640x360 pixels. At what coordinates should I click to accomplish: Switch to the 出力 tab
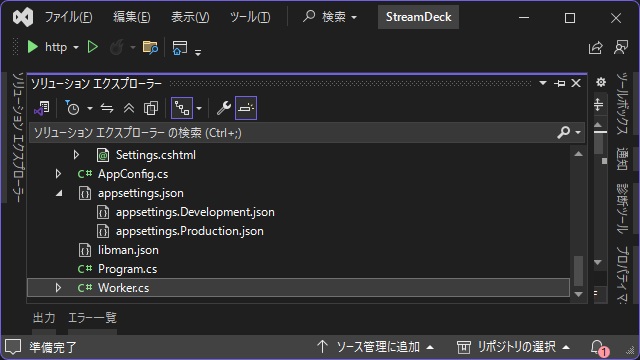[x=44, y=318]
